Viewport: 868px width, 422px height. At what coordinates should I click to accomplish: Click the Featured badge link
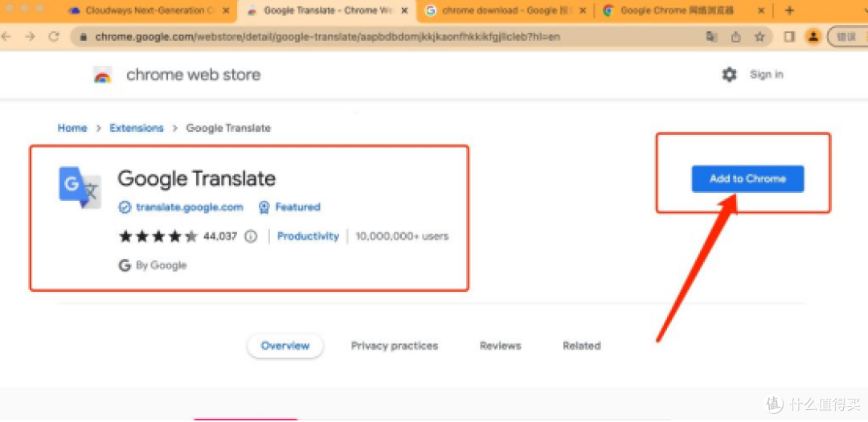click(x=298, y=207)
